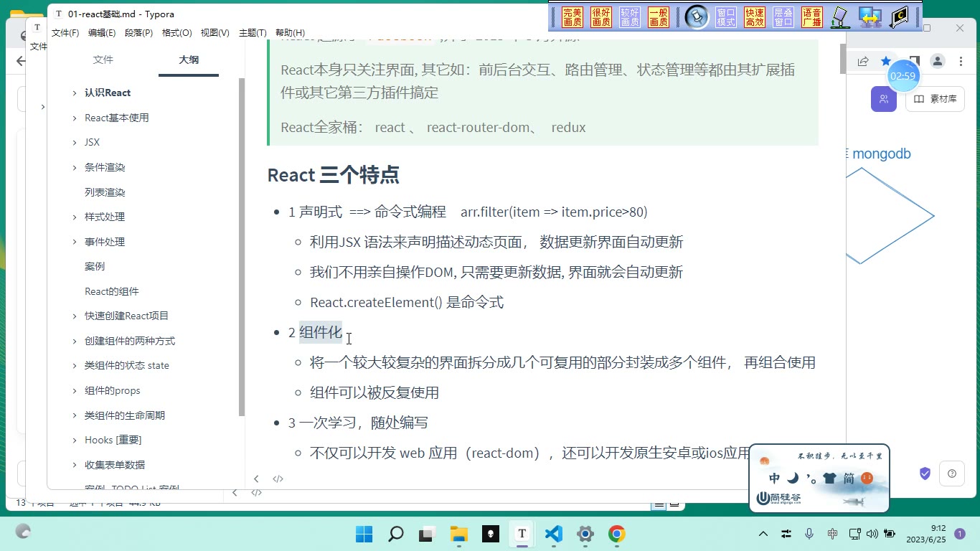Select 很好画质 quality option

click(x=601, y=17)
